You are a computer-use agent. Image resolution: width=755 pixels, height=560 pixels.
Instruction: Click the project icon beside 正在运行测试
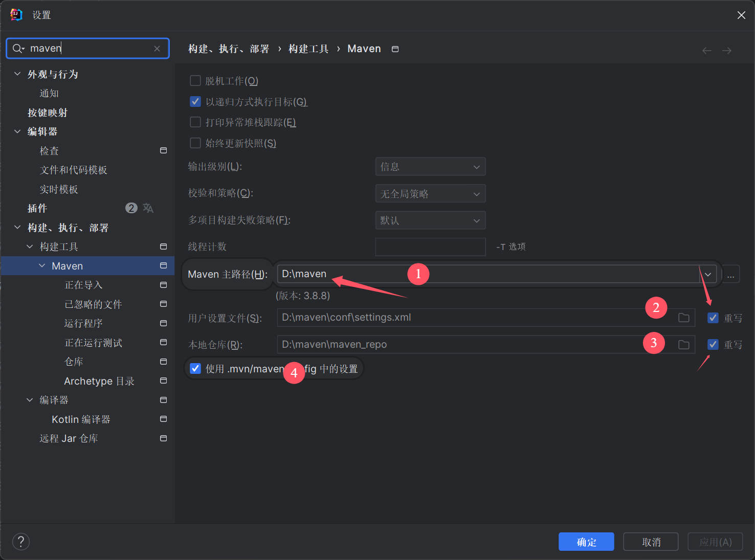click(164, 342)
